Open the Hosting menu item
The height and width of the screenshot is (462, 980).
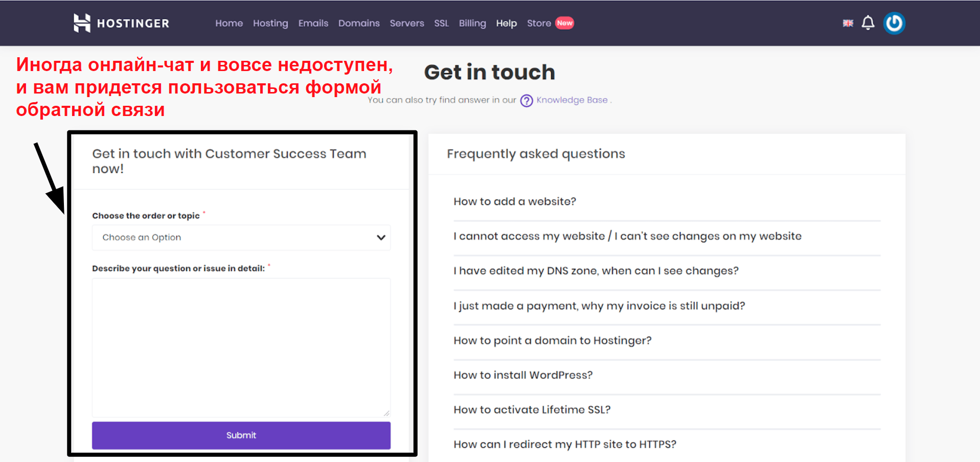click(x=270, y=23)
